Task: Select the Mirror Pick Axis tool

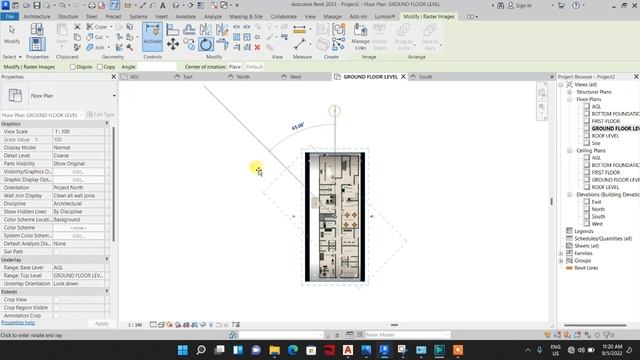Action: (206, 29)
